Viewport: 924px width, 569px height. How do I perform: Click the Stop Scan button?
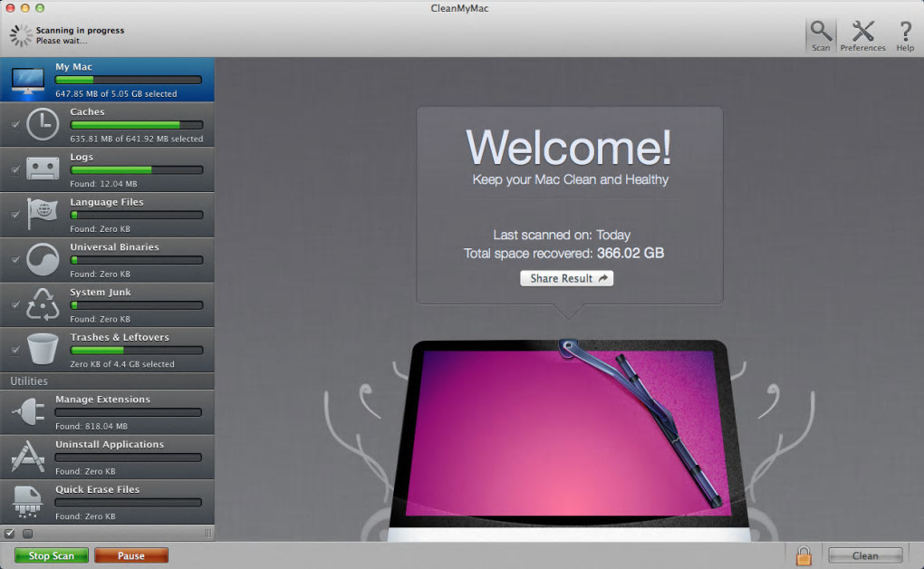point(52,555)
